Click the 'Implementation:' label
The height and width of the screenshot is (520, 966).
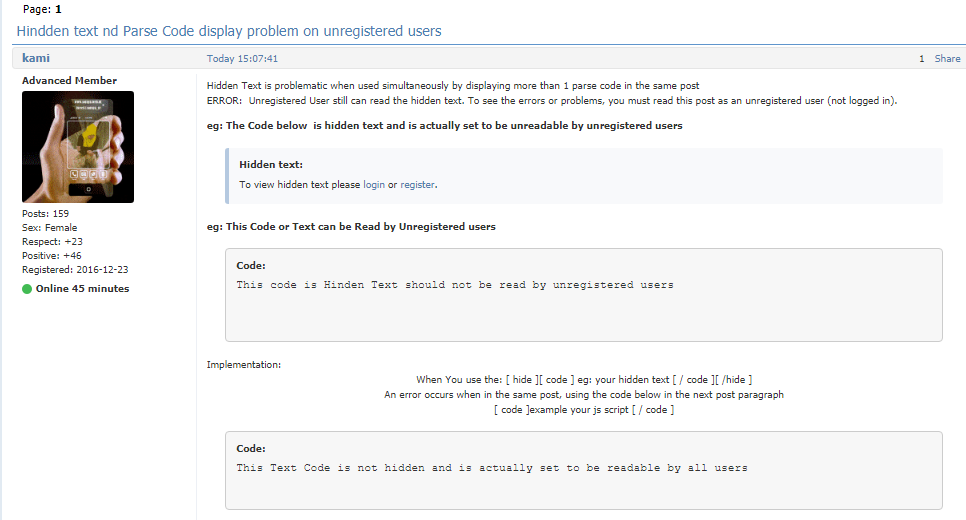[244, 365]
